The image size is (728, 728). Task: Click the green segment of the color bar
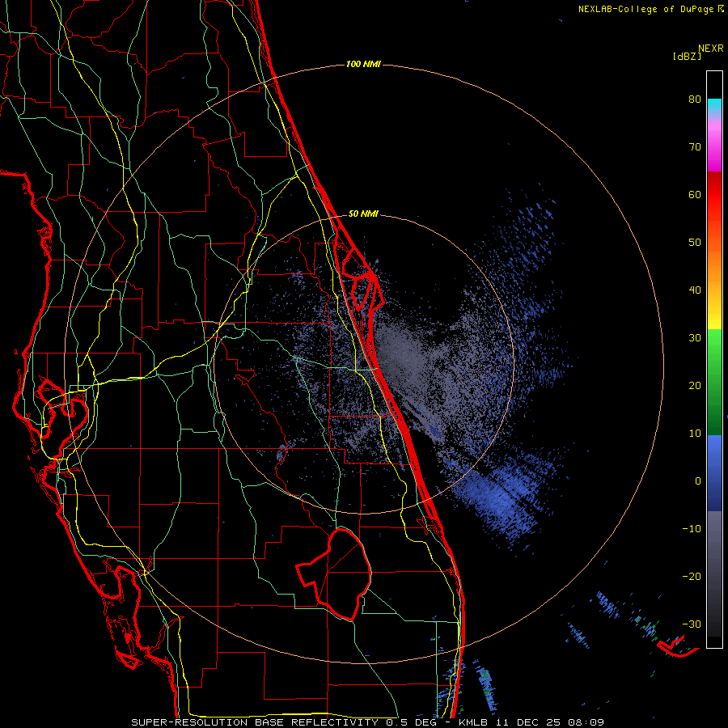coord(714,382)
